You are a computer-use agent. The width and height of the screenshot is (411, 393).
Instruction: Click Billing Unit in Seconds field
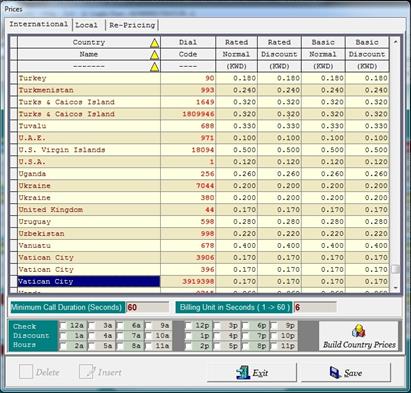[315, 307]
